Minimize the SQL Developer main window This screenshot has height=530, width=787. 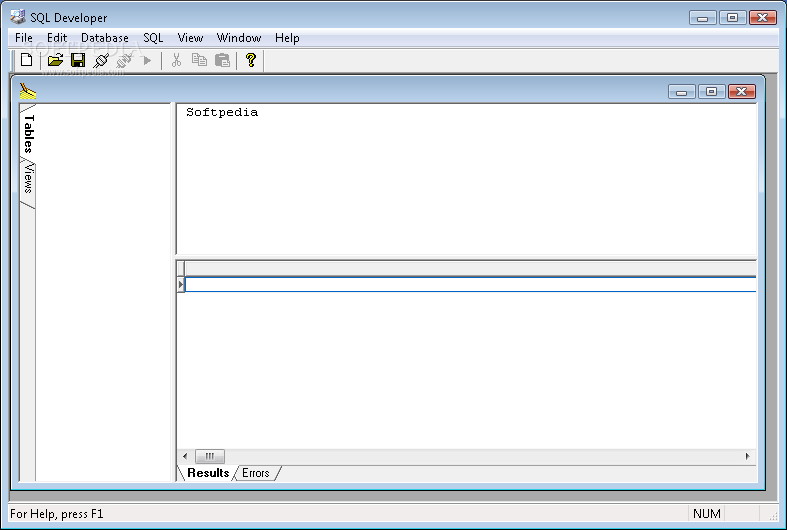(703, 18)
